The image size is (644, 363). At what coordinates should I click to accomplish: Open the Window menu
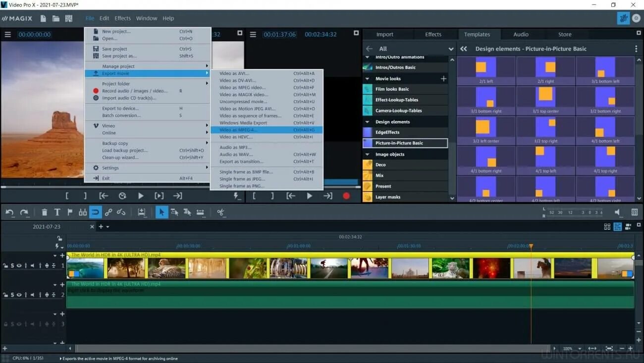point(147,18)
